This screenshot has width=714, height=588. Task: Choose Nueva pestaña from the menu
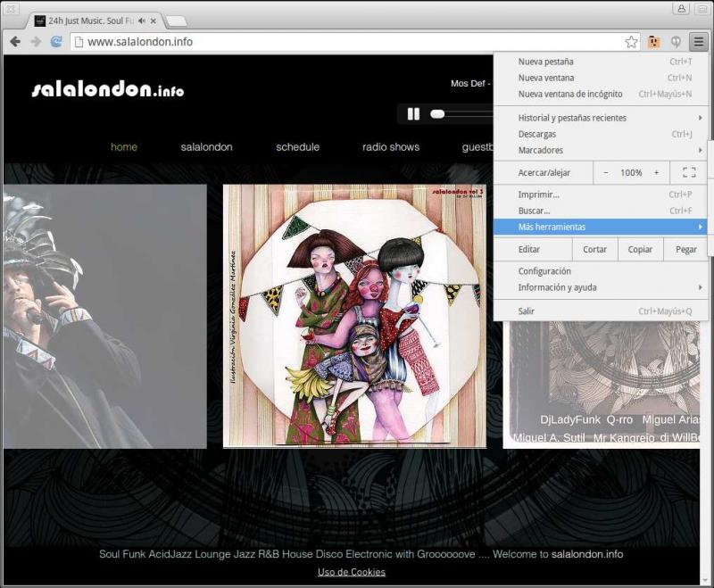coord(600,62)
